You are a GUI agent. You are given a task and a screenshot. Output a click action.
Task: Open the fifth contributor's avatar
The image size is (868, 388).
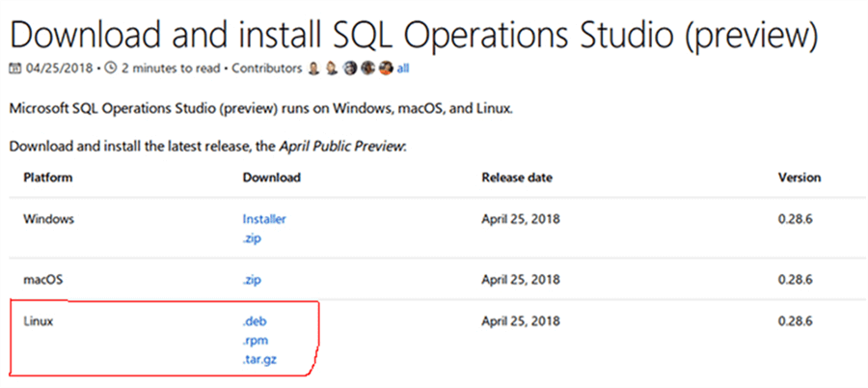pyautogui.click(x=385, y=69)
